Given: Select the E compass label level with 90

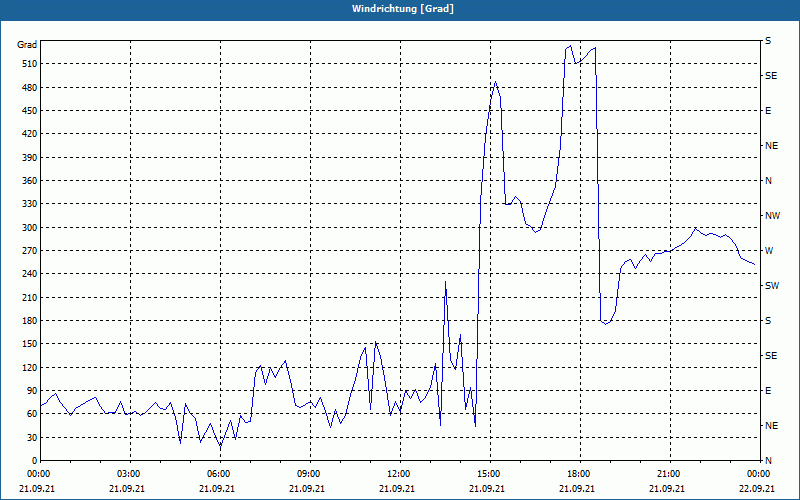Looking at the screenshot, I should click(768, 391).
